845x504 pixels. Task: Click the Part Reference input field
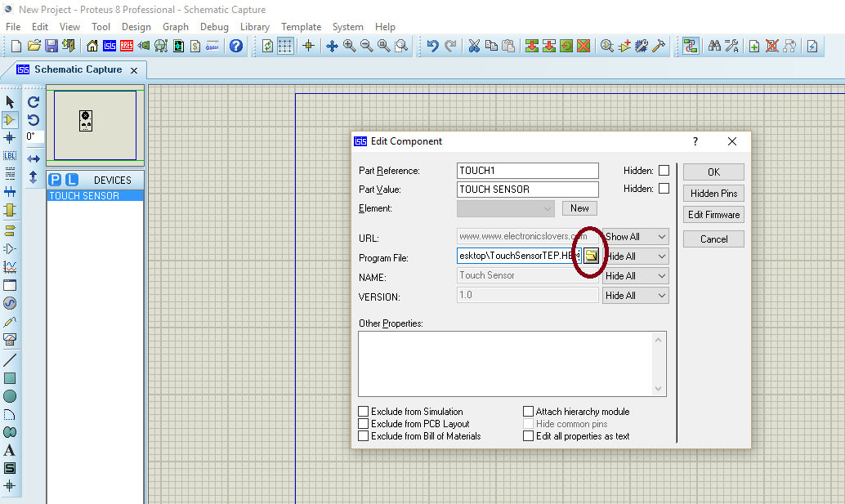528,171
